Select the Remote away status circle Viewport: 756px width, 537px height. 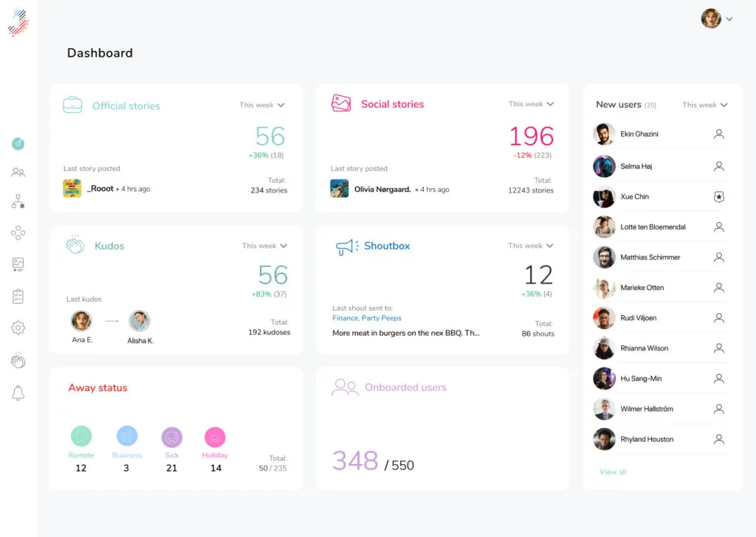[x=81, y=436]
